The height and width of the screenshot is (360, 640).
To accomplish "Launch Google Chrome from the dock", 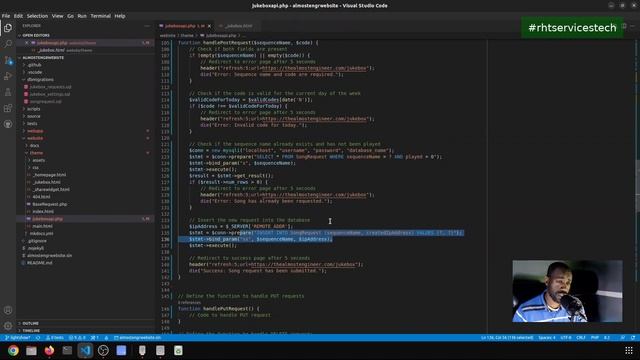I will click(13, 351).
